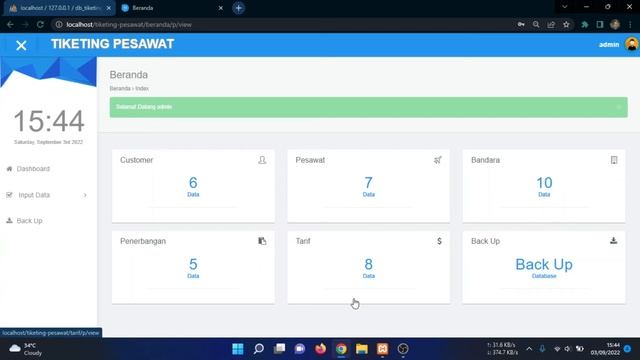Click the Penerbangan paste icon

(262, 241)
